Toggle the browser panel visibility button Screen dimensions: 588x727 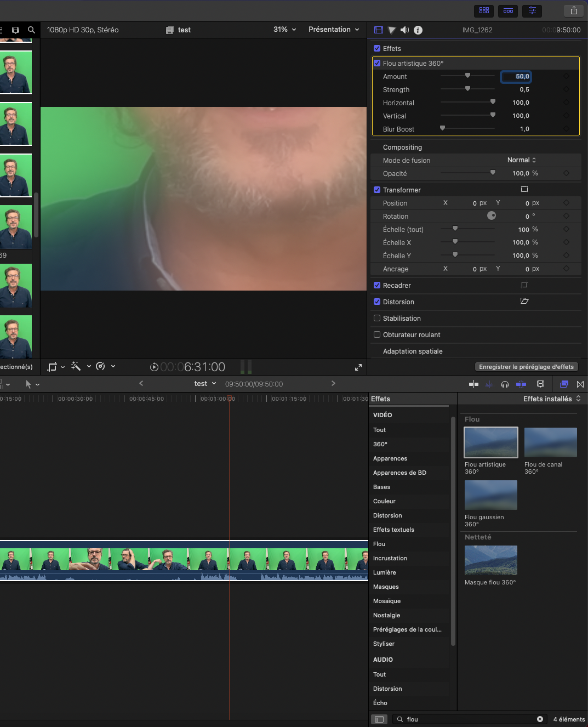coord(484,10)
